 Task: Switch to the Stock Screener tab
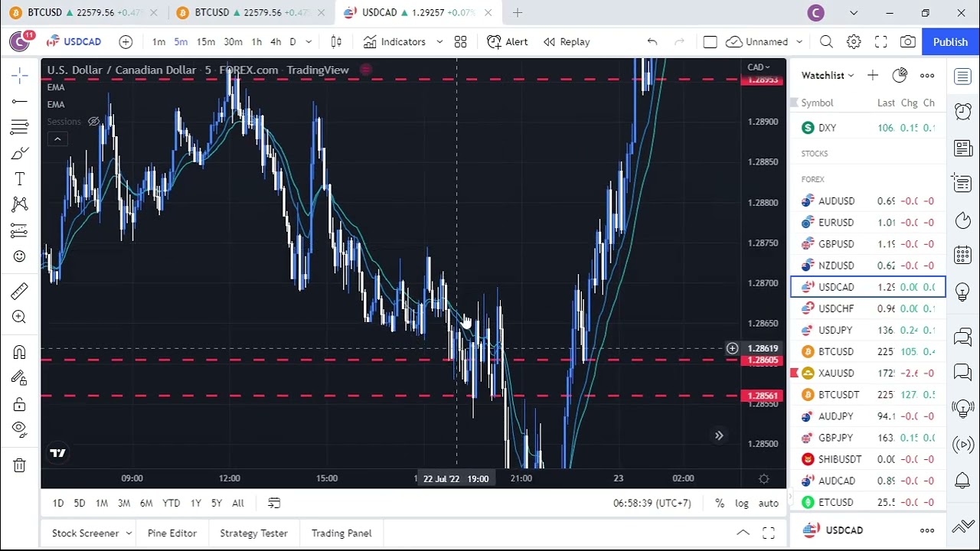click(85, 533)
